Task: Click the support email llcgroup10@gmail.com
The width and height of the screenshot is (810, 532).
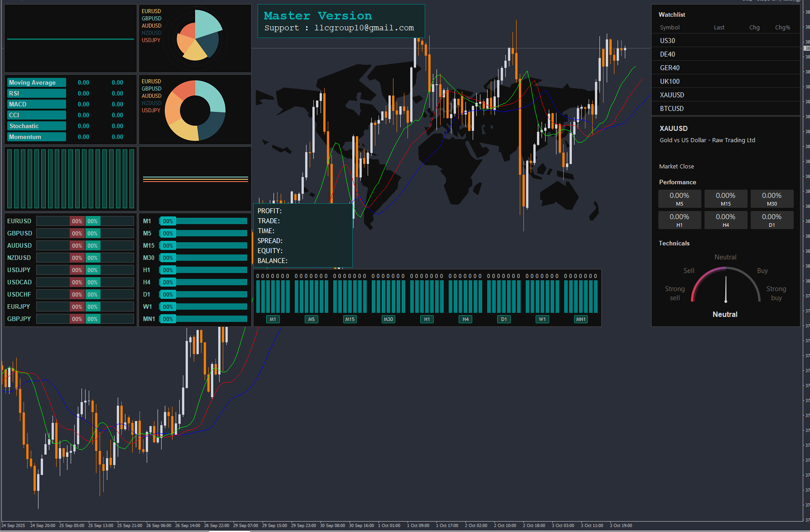Action: [364, 28]
